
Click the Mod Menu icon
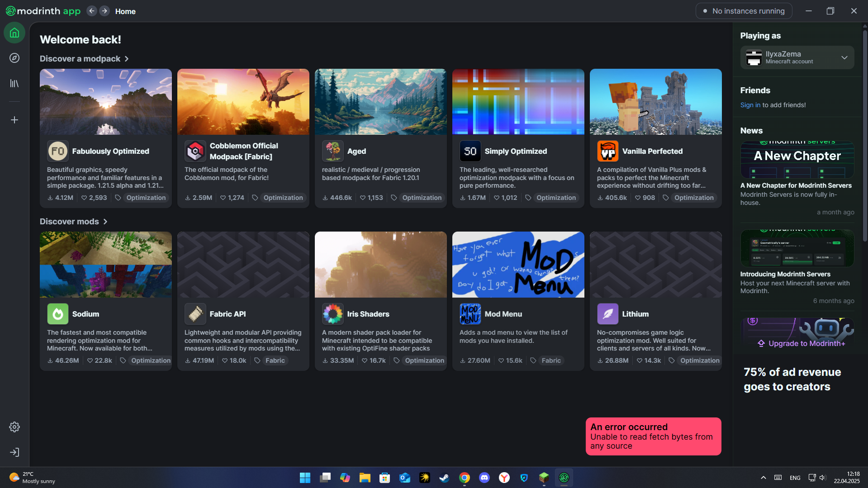point(470,314)
